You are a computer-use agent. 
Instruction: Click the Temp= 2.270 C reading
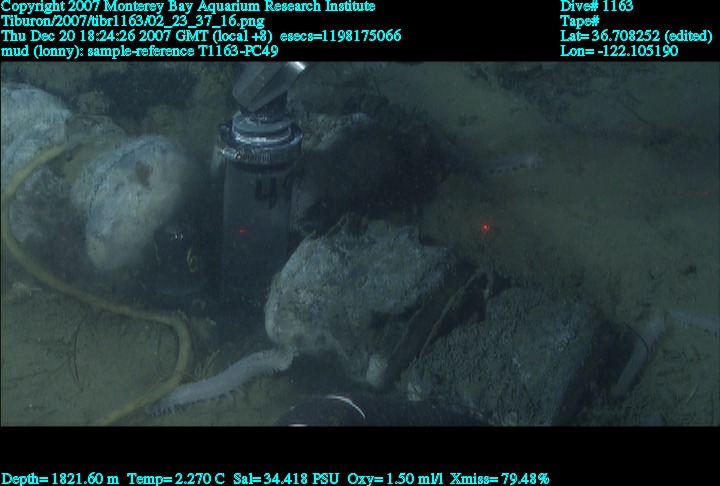[170, 478]
